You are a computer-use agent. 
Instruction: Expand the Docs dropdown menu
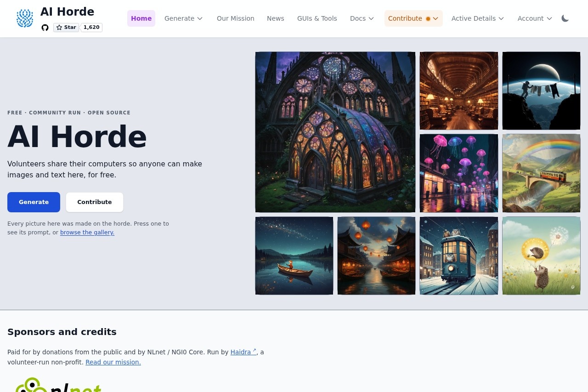pyautogui.click(x=362, y=18)
